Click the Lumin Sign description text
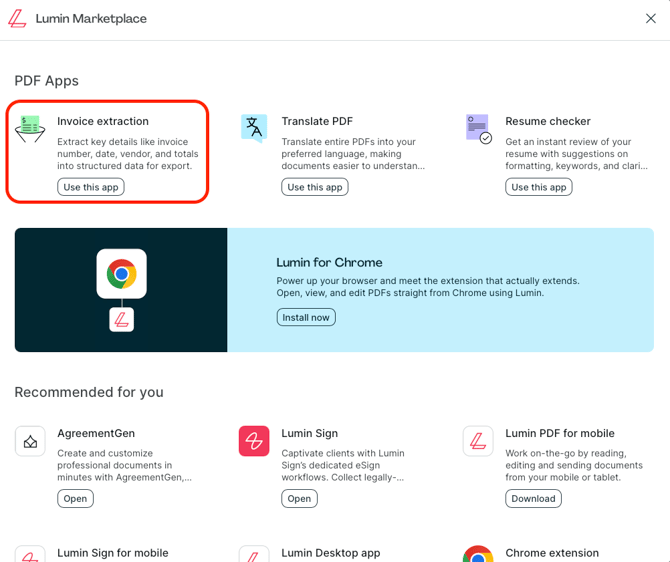This screenshot has width=670, height=562. tap(343, 465)
